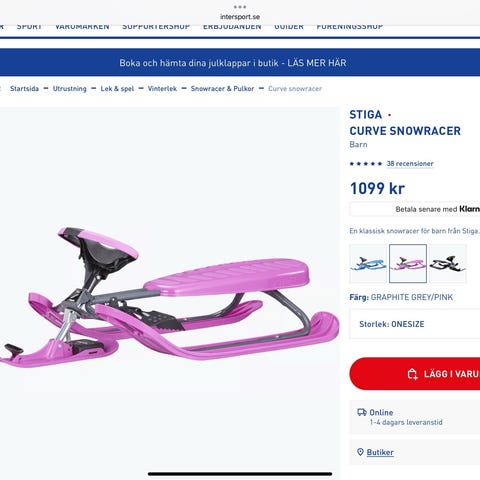Image resolution: width=480 pixels, height=480 pixels.
Task: Click the five-star rating icons
Action: click(x=366, y=164)
